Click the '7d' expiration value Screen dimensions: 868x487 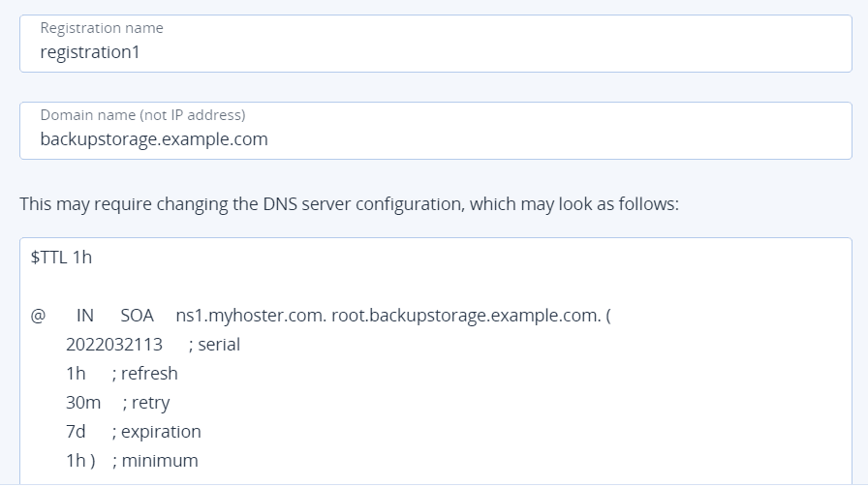click(x=76, y=432)
